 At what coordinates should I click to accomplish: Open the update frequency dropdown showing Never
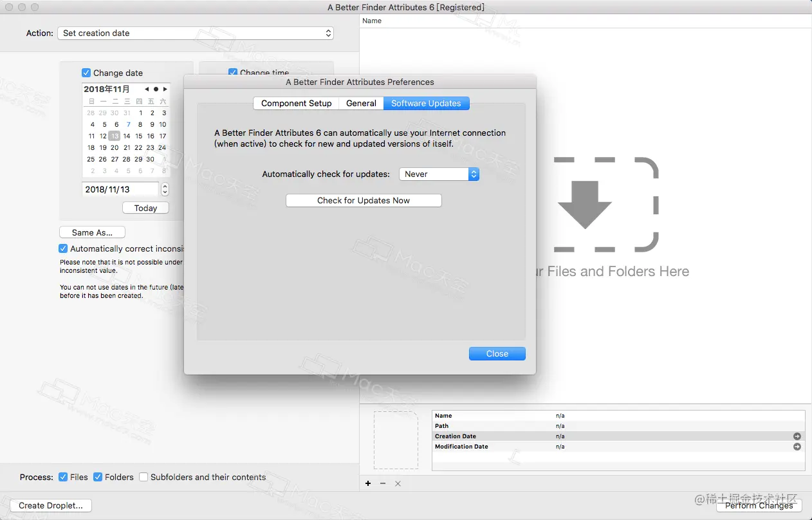pyautogui.click(x=439, y=174)
